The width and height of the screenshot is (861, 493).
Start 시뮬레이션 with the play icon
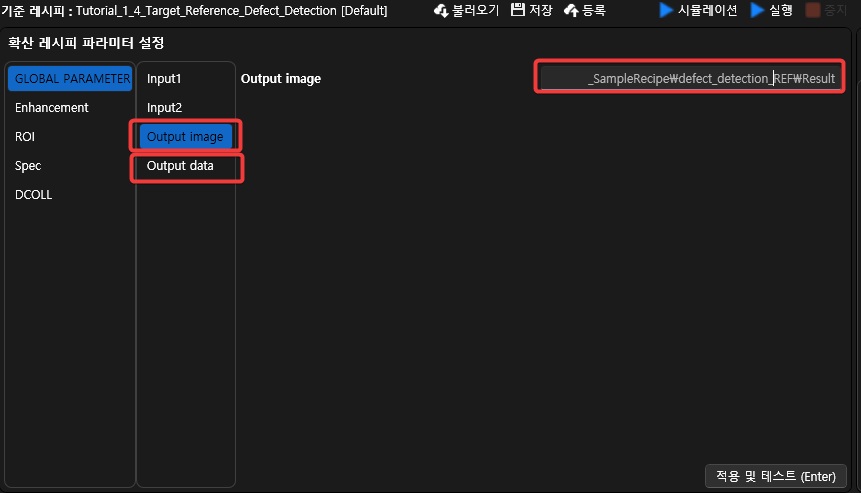[x=666, y=11]
